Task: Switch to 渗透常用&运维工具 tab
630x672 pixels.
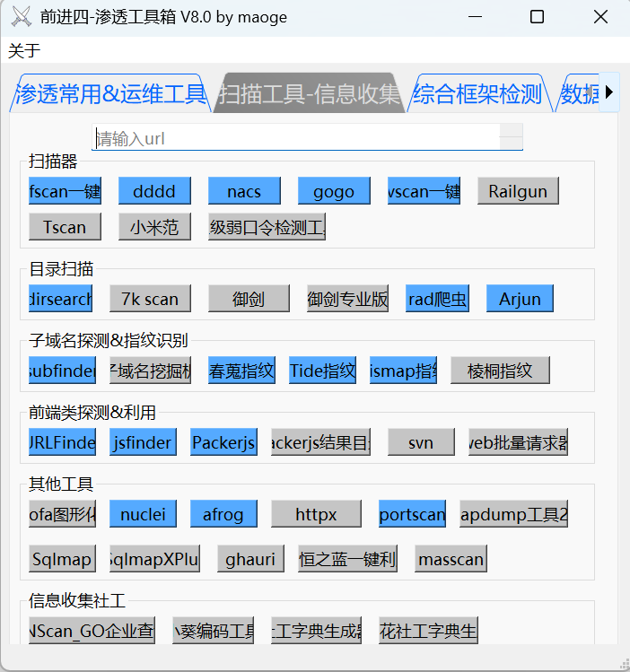Action: (110, 93)
